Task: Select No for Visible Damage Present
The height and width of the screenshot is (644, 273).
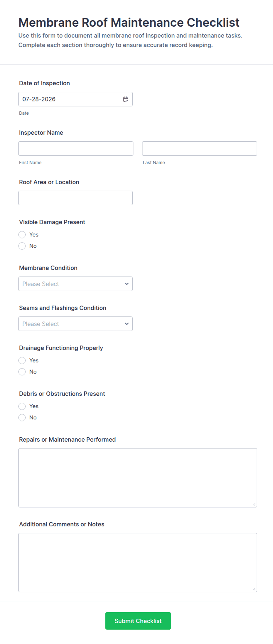Action: (22, 246)
